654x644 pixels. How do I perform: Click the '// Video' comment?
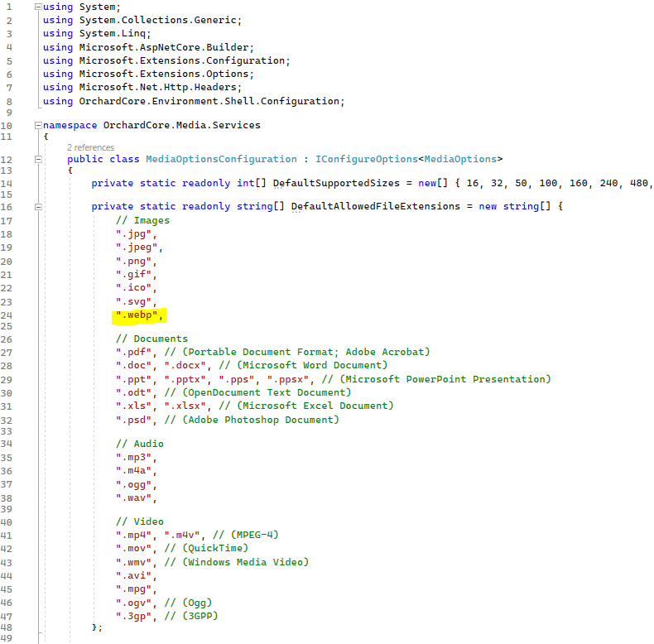[x=140, y=521]
